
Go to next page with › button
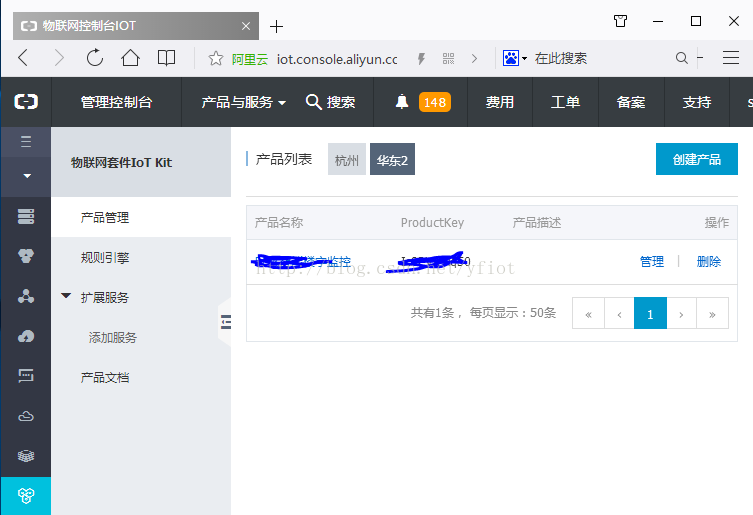(x=681, y=313)
